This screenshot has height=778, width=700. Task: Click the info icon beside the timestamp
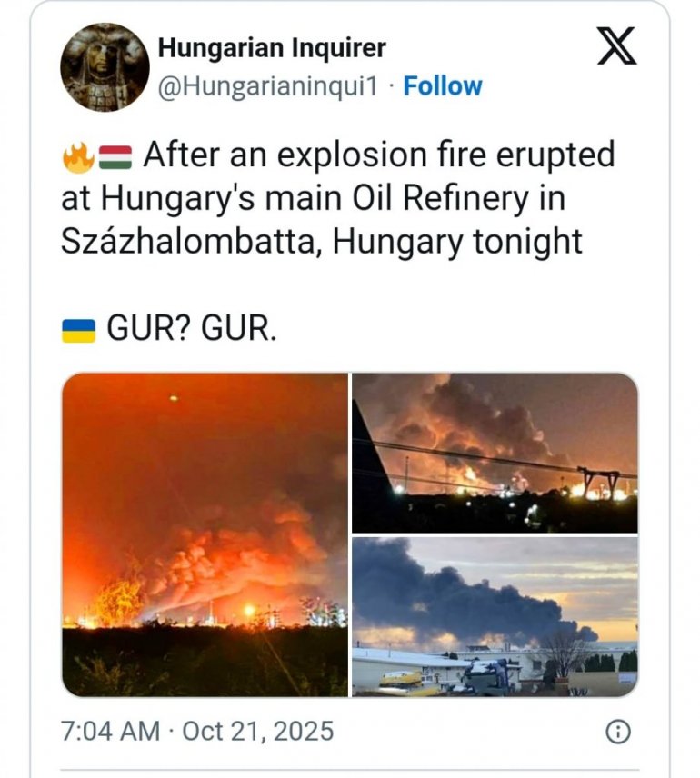point(618,731)
